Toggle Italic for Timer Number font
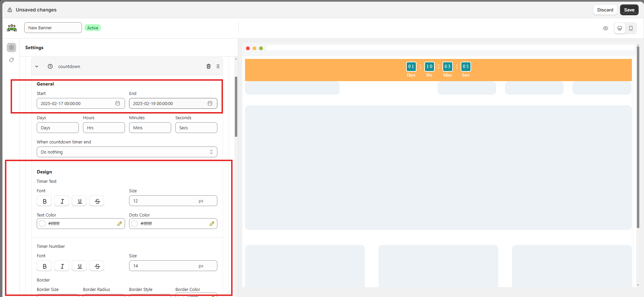Viewport: 644px width, 297px height. pos(62,266)
